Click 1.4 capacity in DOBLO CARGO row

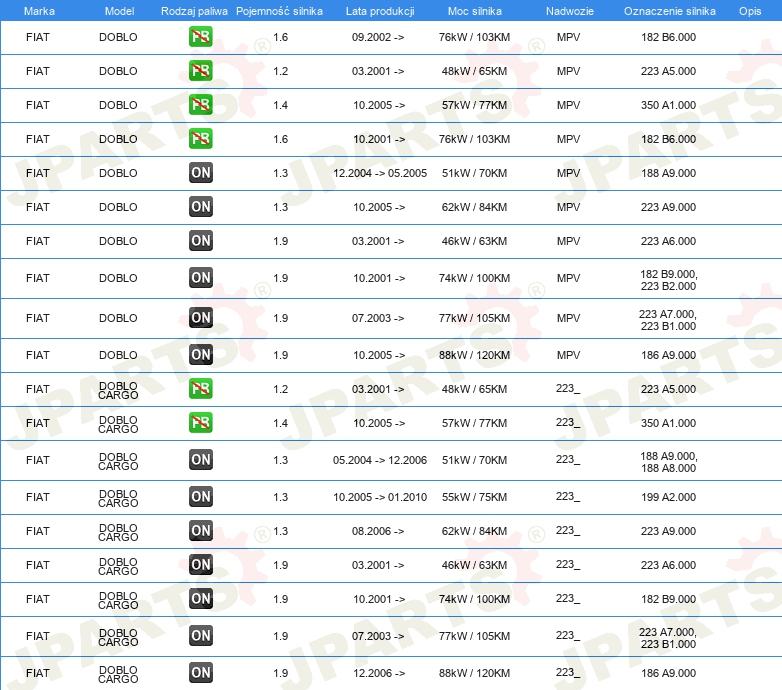281,423
